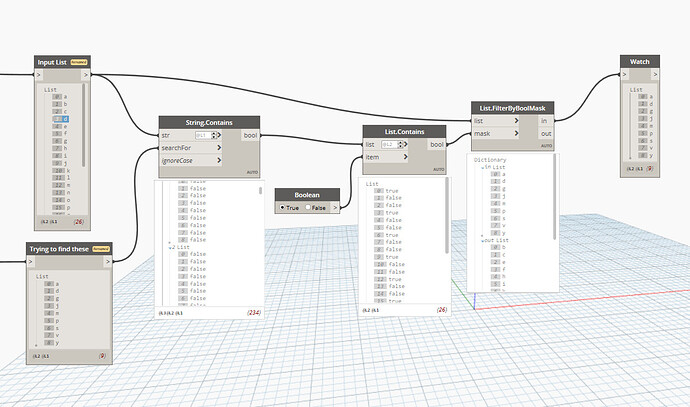
Task: Click the List.FilterByBoolMask preview scrollbar
Action: (x=554, y=197)
